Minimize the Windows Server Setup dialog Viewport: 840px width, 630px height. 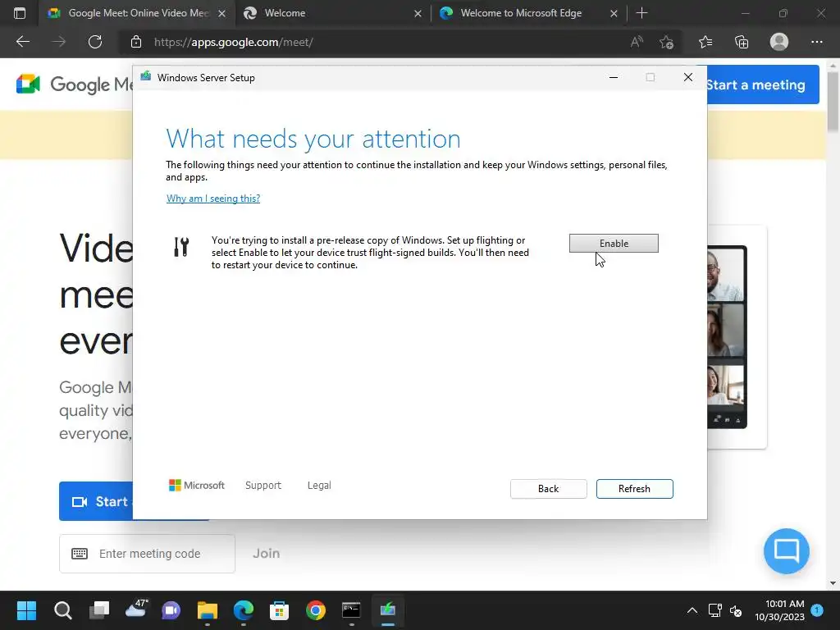click(x=614, y=78)
